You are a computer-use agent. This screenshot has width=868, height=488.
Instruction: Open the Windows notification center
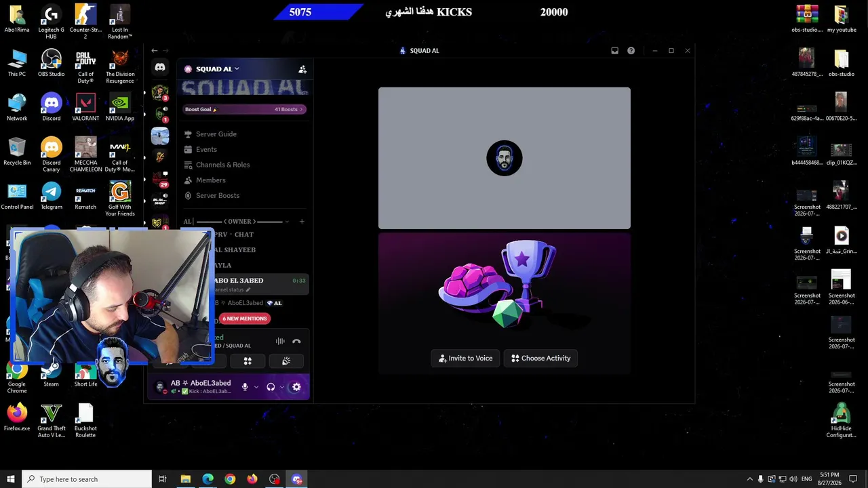tap(853, 479)
